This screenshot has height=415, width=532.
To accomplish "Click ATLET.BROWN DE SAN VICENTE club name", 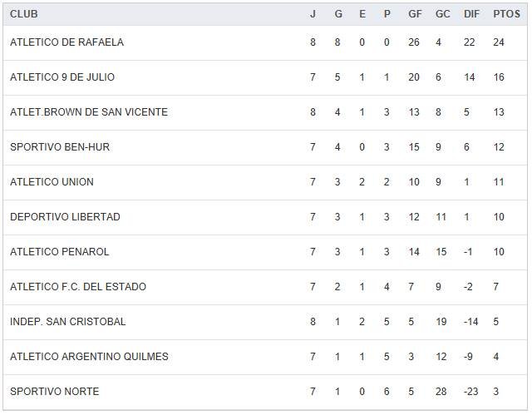I will [x=89, y=112].
